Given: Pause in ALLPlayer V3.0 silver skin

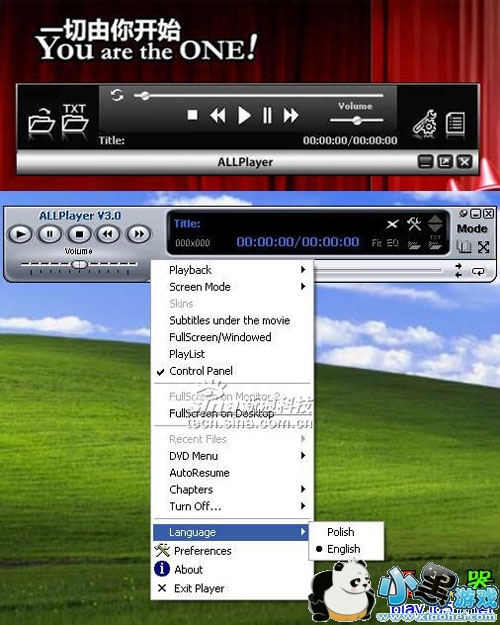Looking at the screenshot, I should (50, 234).
